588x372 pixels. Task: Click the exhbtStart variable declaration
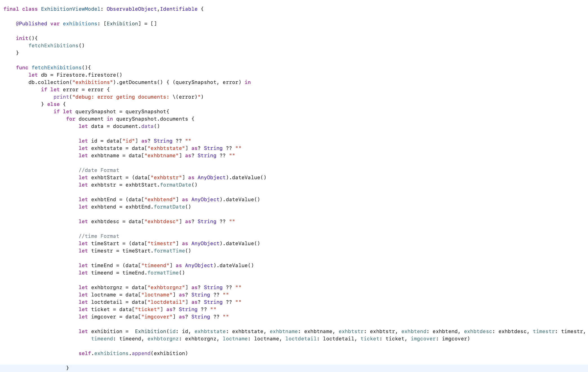106,178
